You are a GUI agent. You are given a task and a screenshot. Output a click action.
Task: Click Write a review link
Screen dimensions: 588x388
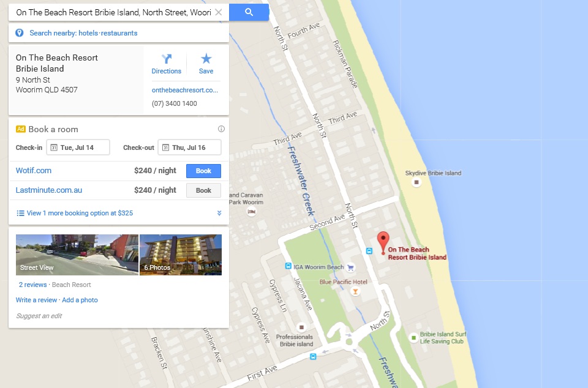[x=36, y=300]
